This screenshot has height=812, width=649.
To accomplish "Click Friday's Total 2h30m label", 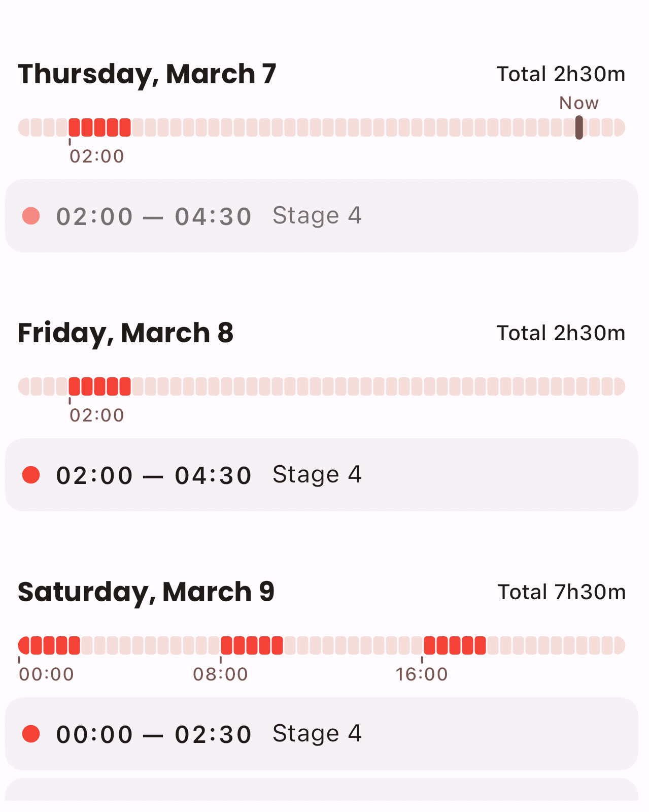I will pos(561,333).
